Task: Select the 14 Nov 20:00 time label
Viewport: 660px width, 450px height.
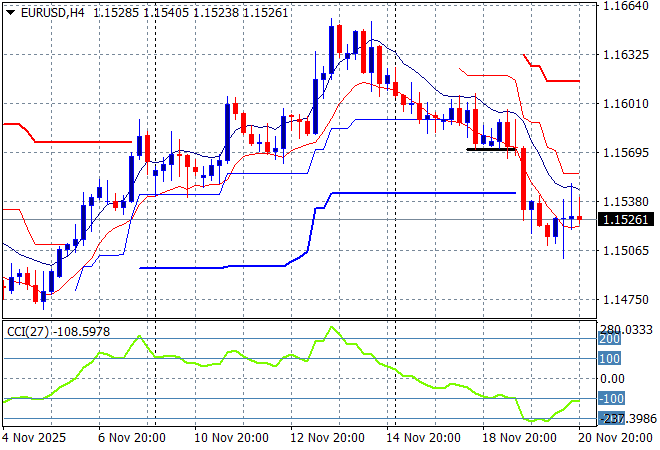Action: click(x=423, y=438)
